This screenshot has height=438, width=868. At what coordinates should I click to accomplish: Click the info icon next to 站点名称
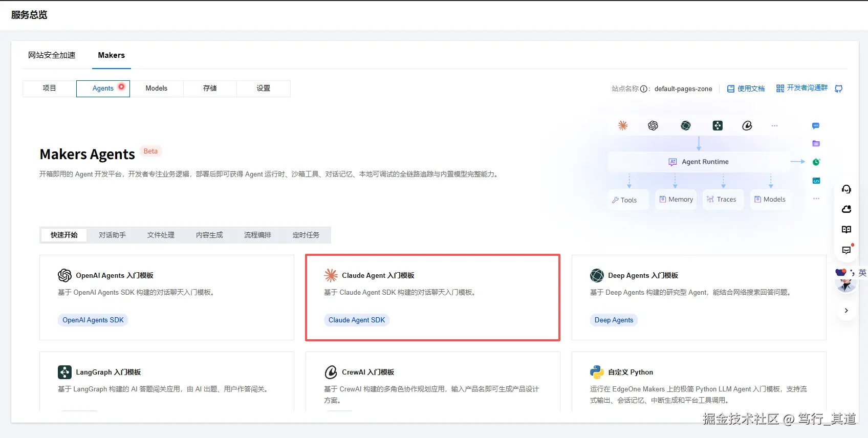tap(644, 89)
